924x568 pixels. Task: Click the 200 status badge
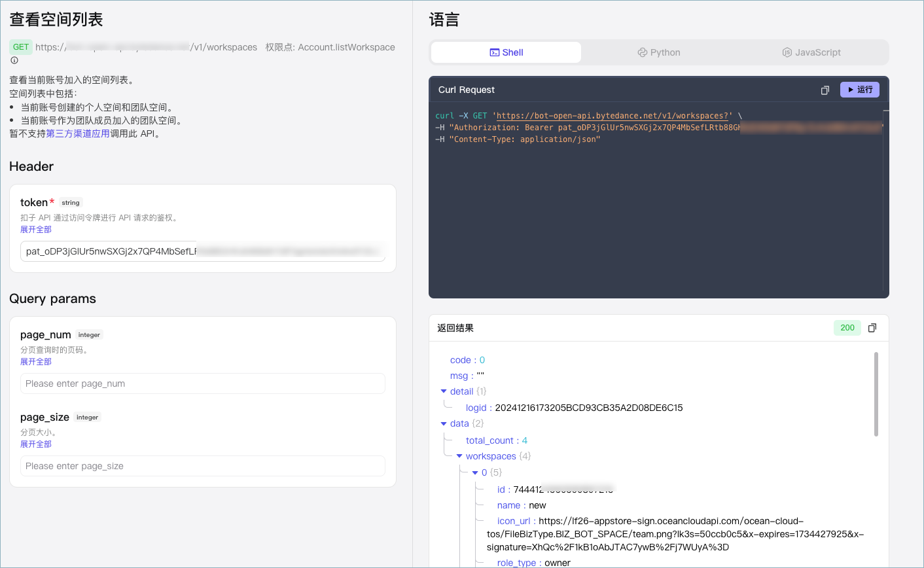tap(847, 328)
